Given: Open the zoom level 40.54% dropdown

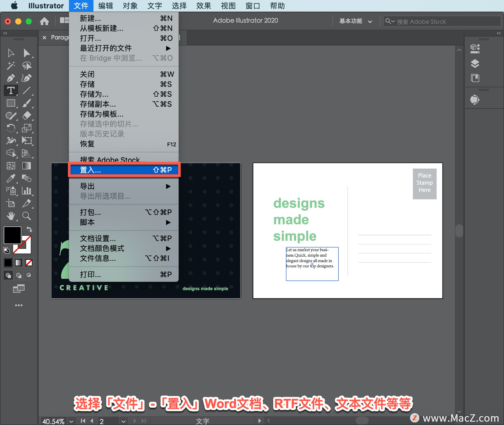Looking at the screenshot, I should click(71, 421).
